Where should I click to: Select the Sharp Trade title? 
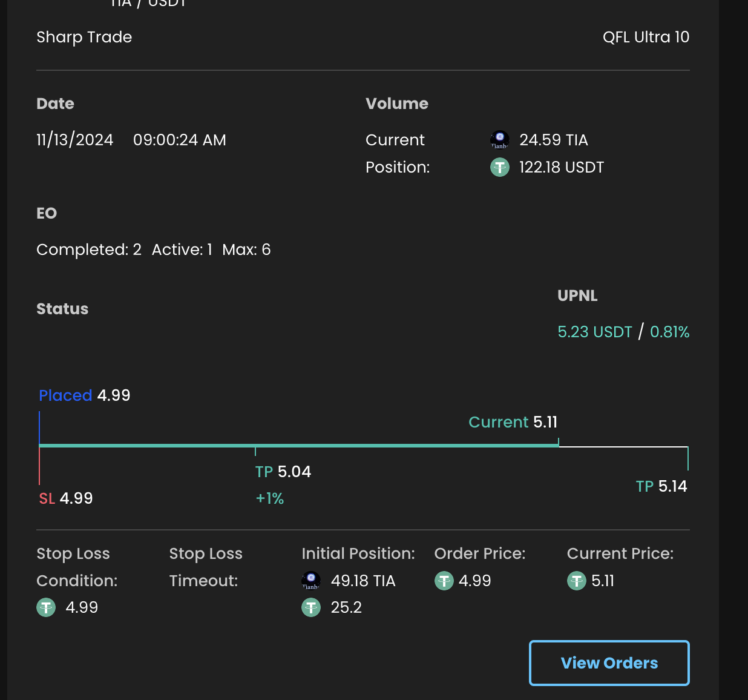click(x=84, y=37)
